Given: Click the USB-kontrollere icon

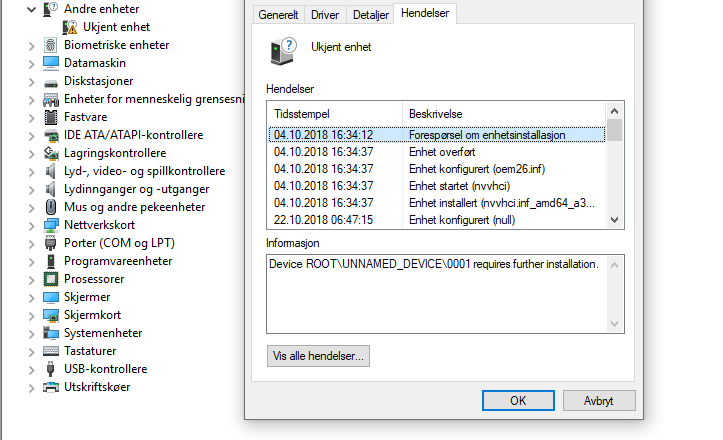Looking at the screenshot, I should point(51,369).
